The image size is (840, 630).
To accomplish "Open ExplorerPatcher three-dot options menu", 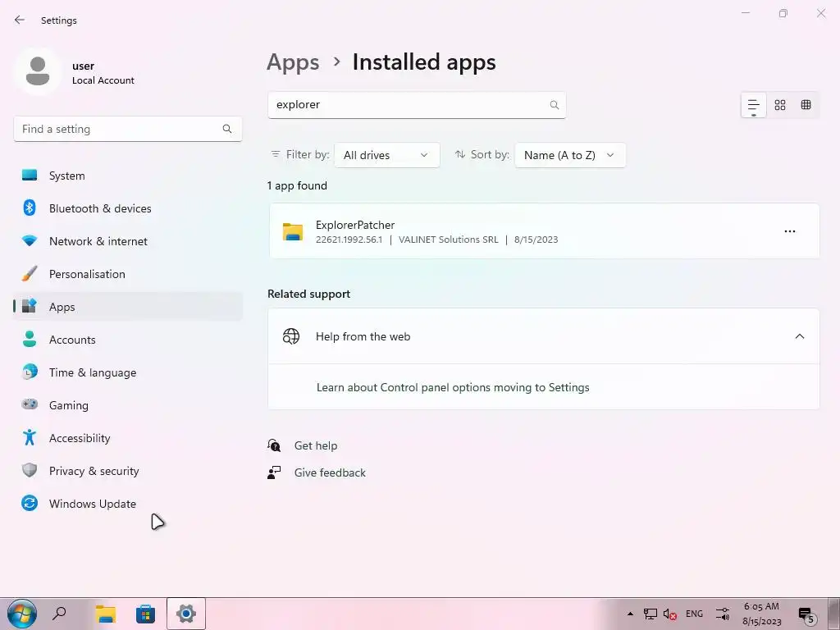I will tap(790, 231).
